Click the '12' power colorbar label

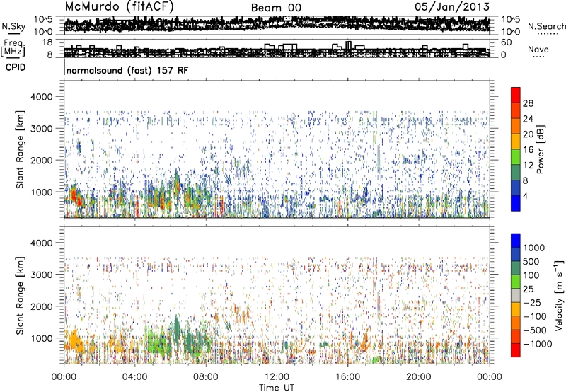(x=528, y=166)
